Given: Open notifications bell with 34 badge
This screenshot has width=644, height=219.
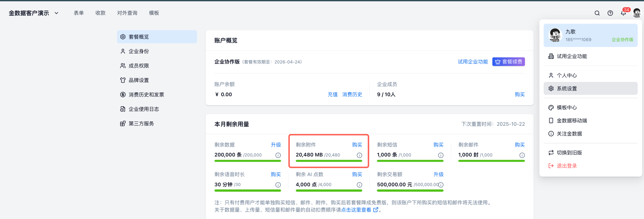Looking at the screenshot, I should point(623,13).
